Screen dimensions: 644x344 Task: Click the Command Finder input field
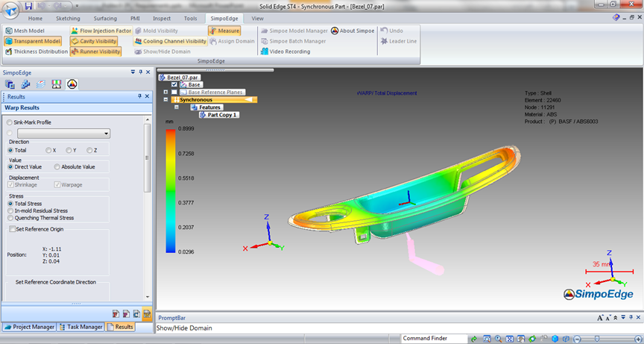point(434,339)
